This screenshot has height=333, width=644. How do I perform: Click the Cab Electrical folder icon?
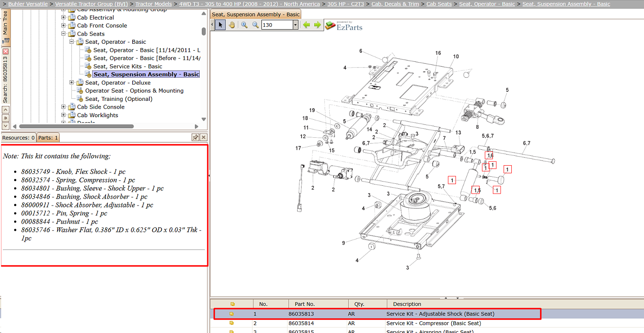click(72, 18)
